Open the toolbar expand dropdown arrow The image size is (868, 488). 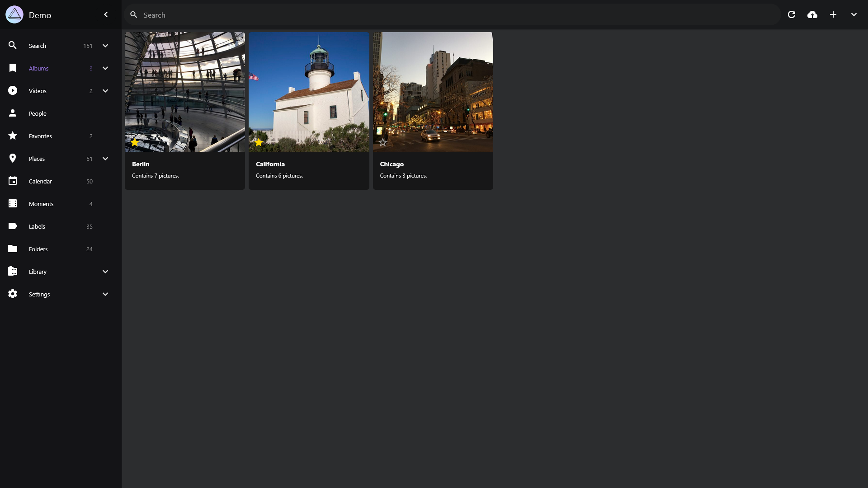coord(854,15)
